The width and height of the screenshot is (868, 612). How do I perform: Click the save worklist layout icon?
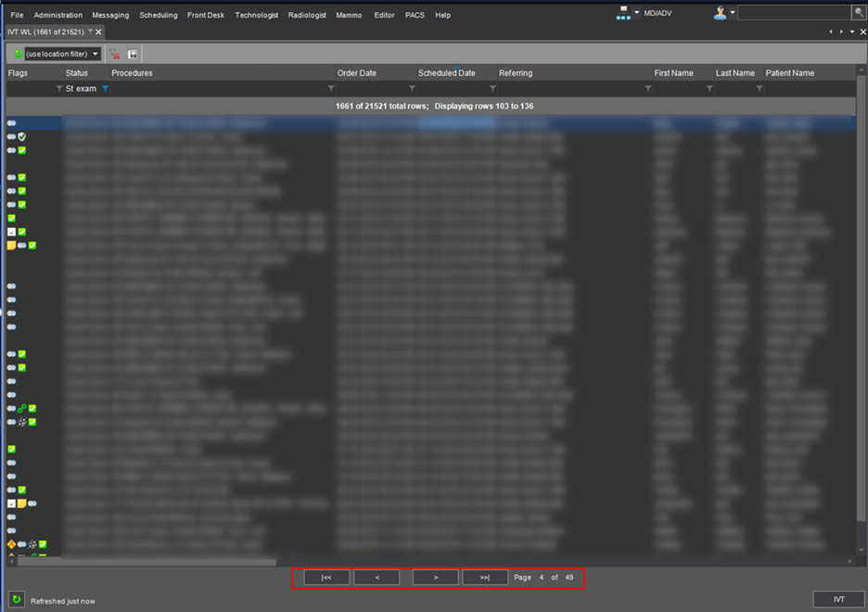pyautogui.click(x=133, y=55)
